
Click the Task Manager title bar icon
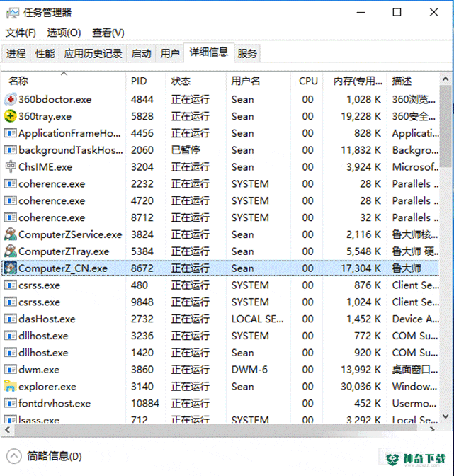(x=13, y=13)
